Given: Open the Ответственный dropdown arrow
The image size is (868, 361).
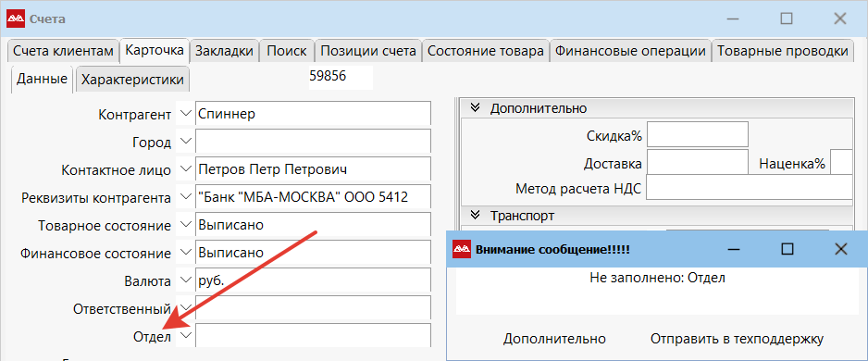Looking at the screenshot, I should click(185, 308).
